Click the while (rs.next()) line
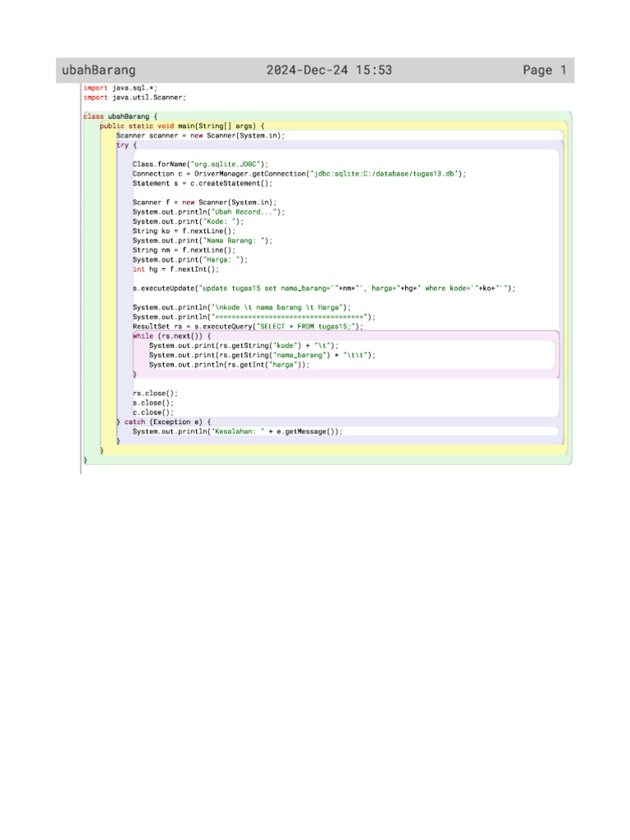This screenshot has width=630, height=840. (172, 336)
